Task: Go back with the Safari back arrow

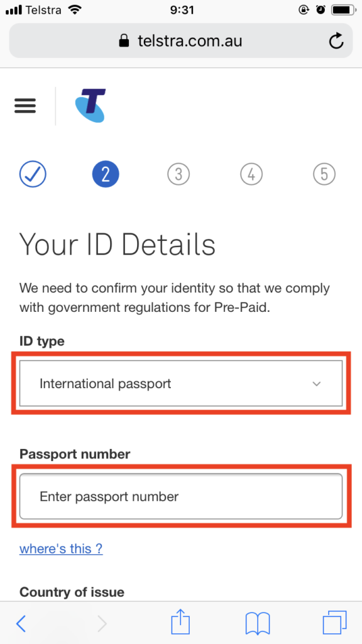Action: tap(21, 624)
